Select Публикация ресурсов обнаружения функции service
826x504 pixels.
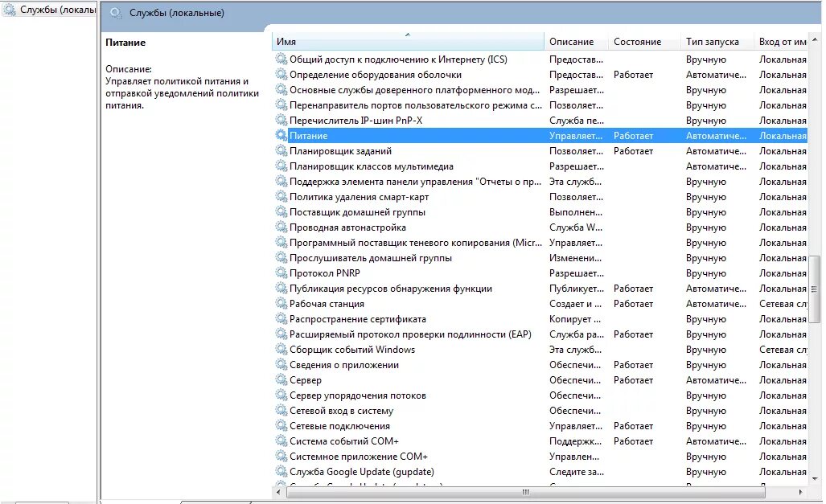(x=391, y=288)
